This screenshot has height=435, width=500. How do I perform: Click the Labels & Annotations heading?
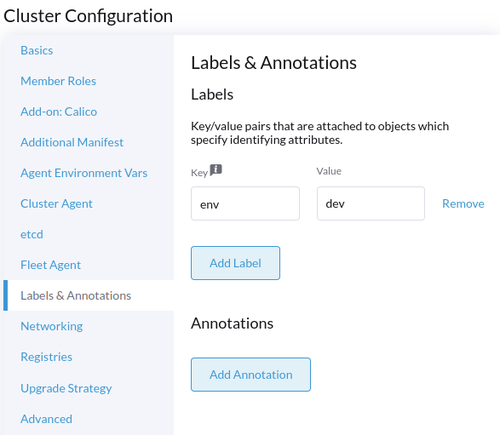(274, 63)
